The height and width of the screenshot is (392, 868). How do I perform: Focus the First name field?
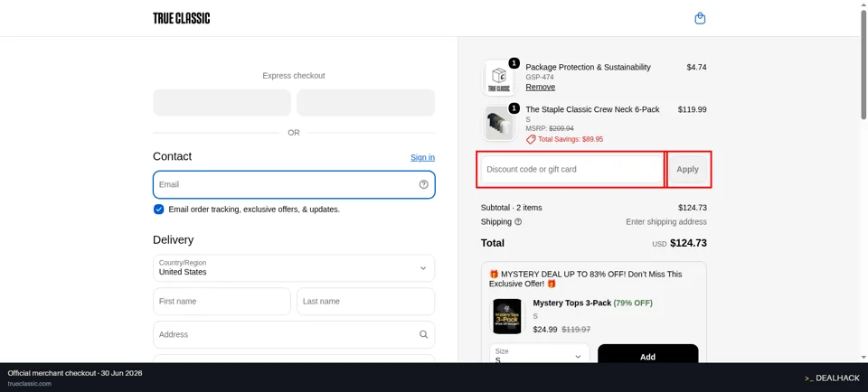pyautogui.click(x=222, y=302)
